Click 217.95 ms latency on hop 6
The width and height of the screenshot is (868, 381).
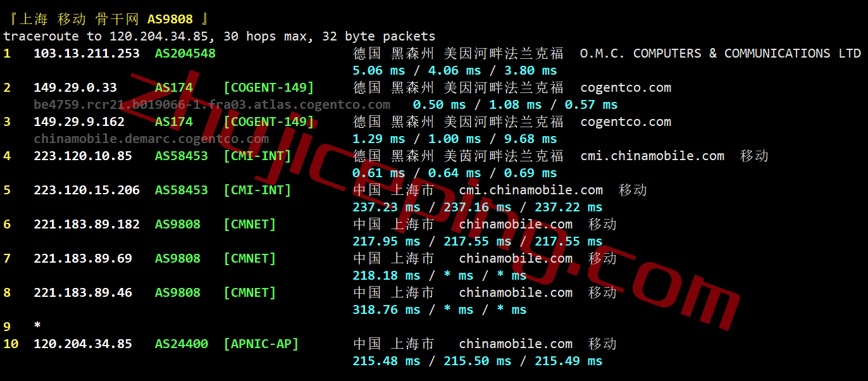pyautogui.click(x=386, y=241)
